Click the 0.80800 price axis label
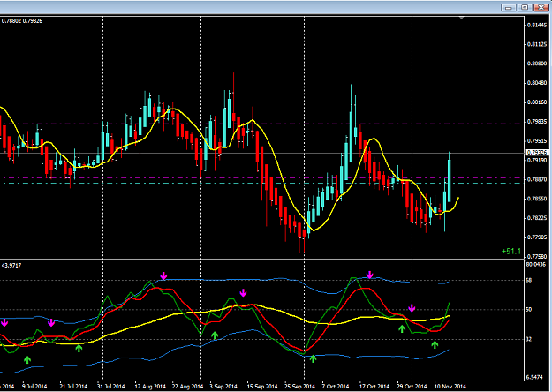 (x=537, y=64)
